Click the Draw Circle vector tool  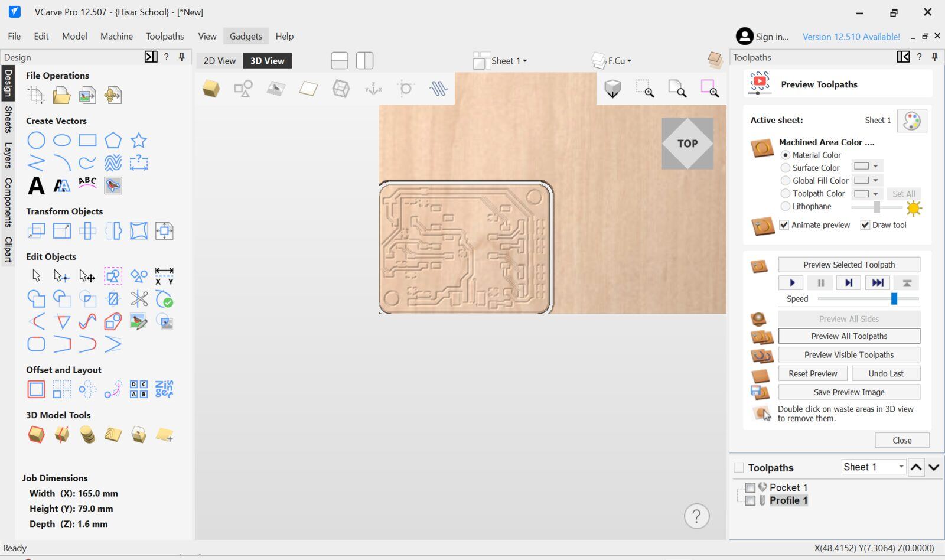(36, 141)
